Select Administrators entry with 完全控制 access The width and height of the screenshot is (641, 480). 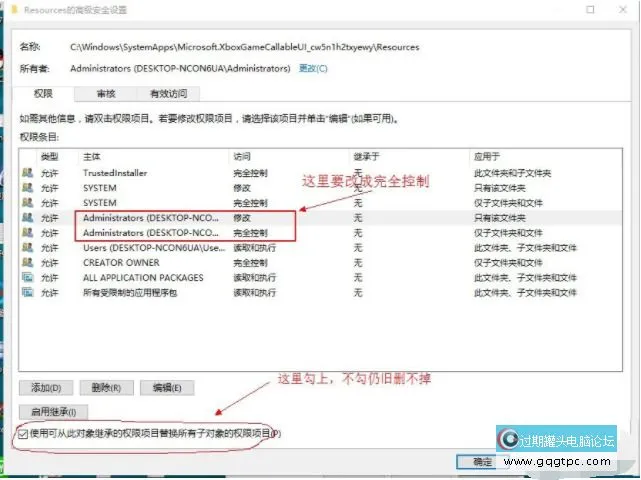point(320,233)
